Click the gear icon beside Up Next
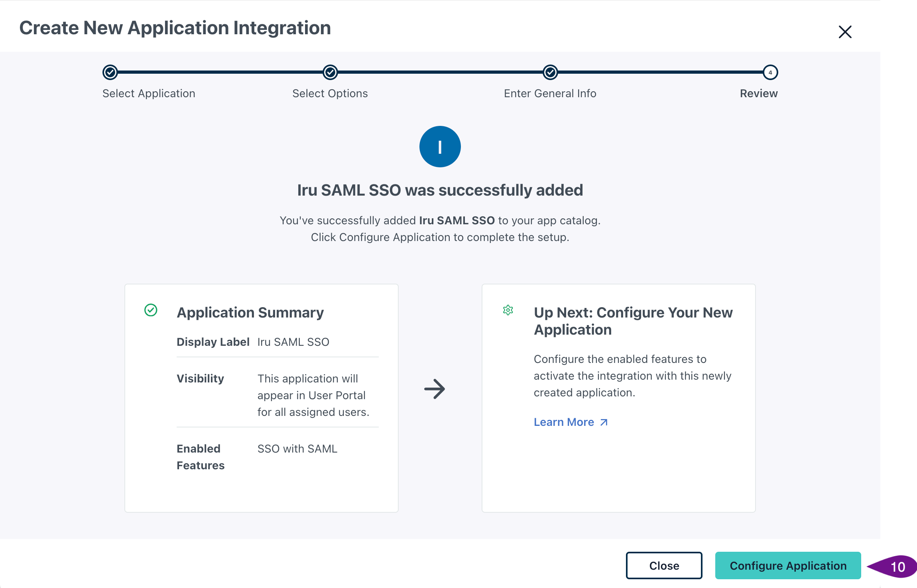The image size is (917, 588). (508, 310)
